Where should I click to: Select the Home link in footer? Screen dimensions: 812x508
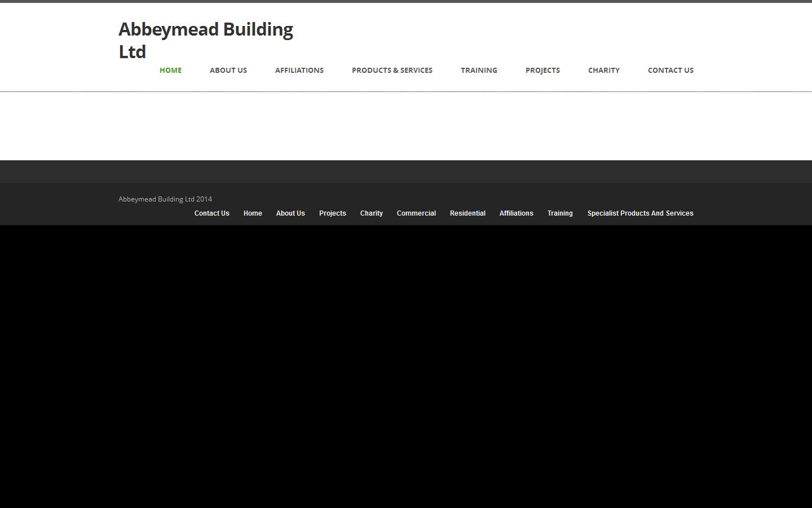[253, 213]
